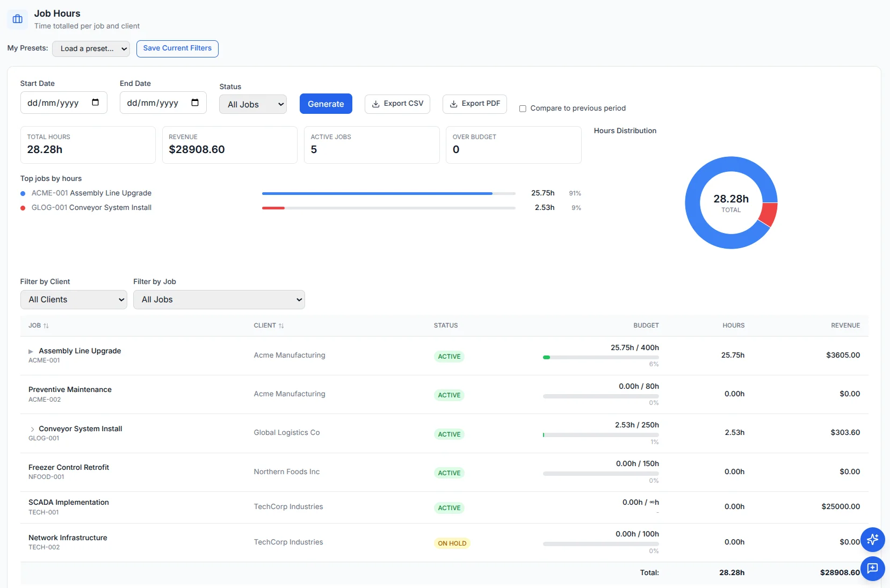This screenshot has width=890, height=588.
Task: Sort table by JOB column arrows
Action: [46, 325]
